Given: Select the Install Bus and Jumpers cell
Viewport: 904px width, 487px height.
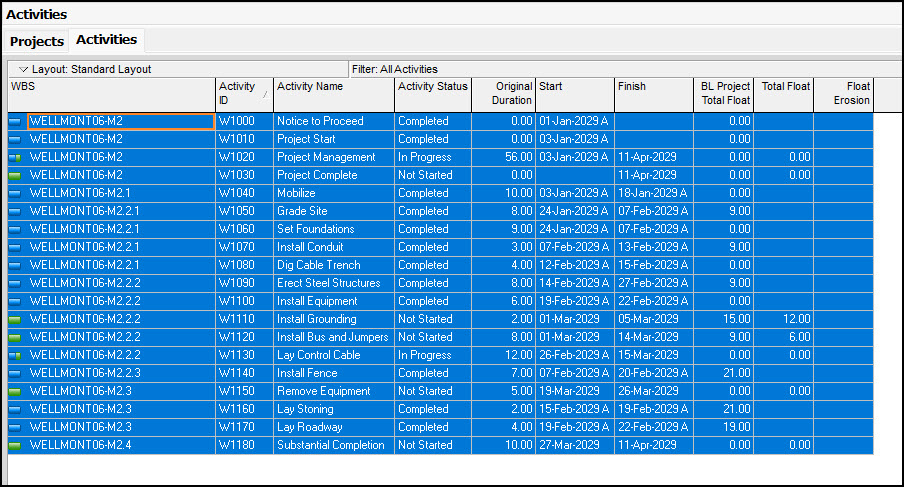Looking at the screenshot, I should [334, 337].
